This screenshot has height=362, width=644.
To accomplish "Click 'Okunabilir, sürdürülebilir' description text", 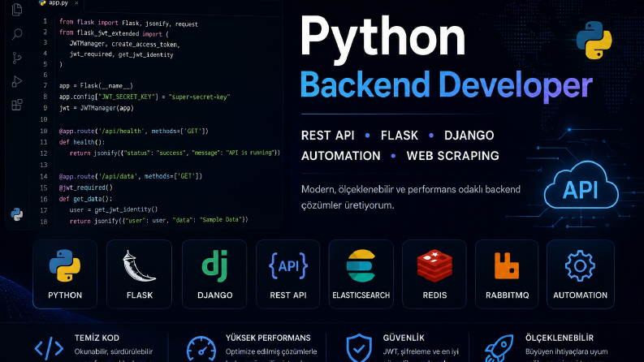I will 114,351.
